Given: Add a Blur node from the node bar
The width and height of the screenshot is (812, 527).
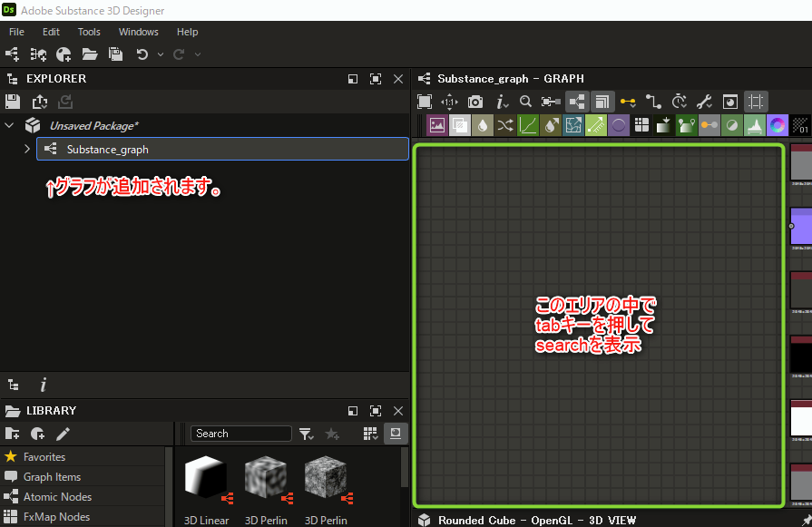Looking at the screenshot, I should click(483, 125).
